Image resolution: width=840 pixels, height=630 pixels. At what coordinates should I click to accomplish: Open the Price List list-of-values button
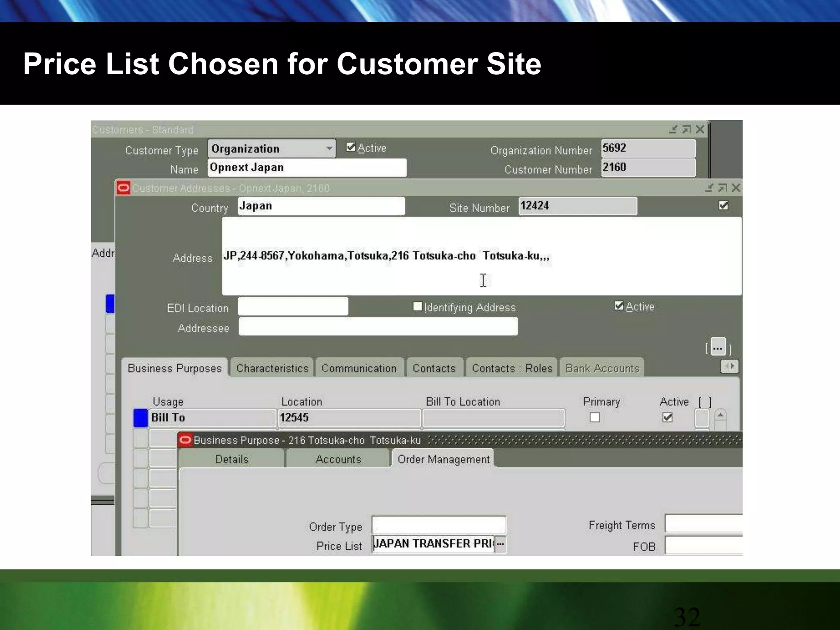(500, 544)
